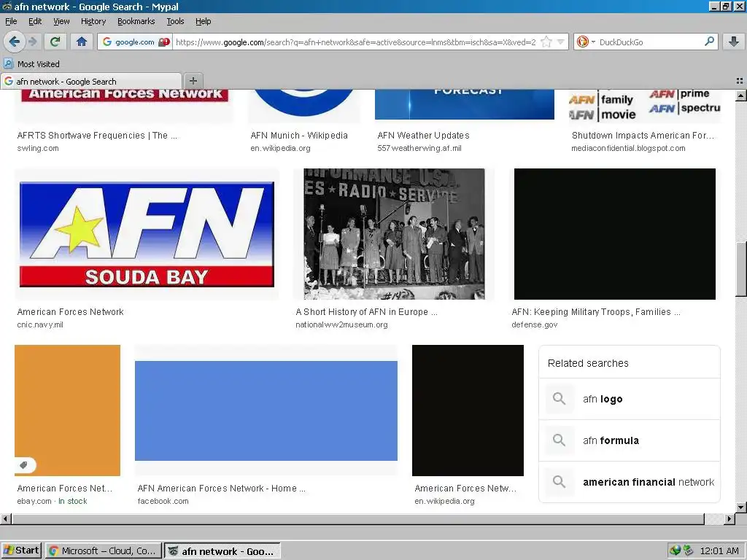Click the ebay.com In stock source text

(x=53, y=501)
